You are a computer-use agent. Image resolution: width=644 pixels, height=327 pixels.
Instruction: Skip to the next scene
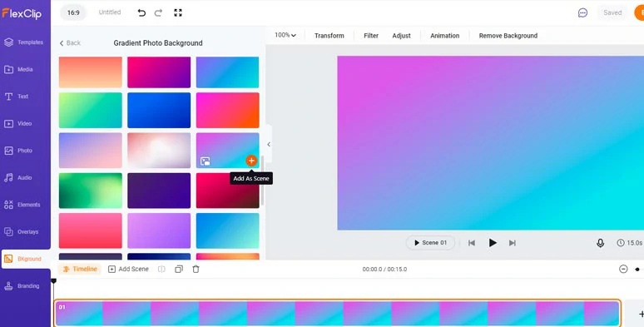click(513, 243)
